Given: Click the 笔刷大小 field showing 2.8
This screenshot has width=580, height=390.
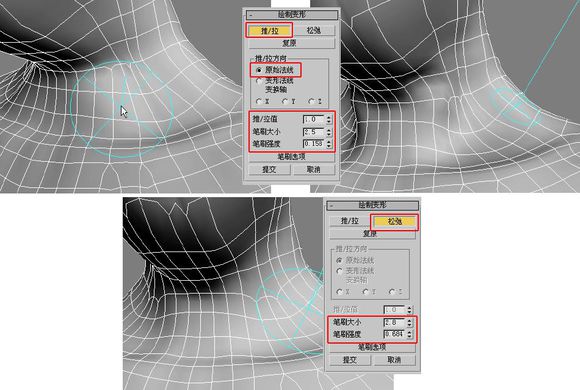Looking at the screenshot, I should point(394,322).
